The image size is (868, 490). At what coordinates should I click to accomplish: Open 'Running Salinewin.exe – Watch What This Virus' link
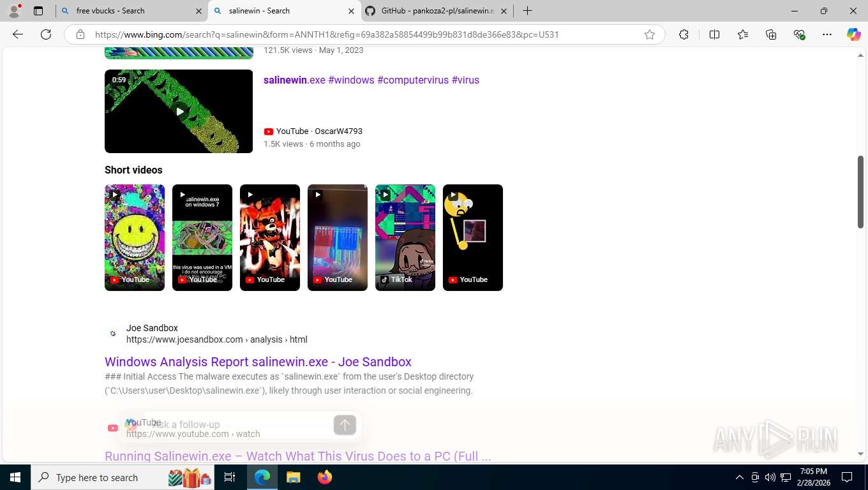tap(297, 456)
